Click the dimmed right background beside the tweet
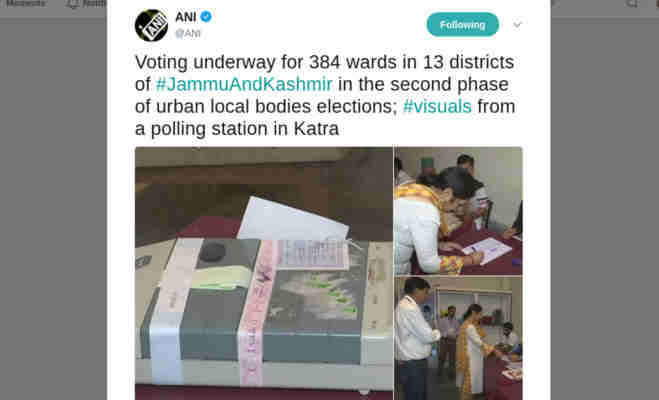The image size is (659, 400). tap(605, 210)
